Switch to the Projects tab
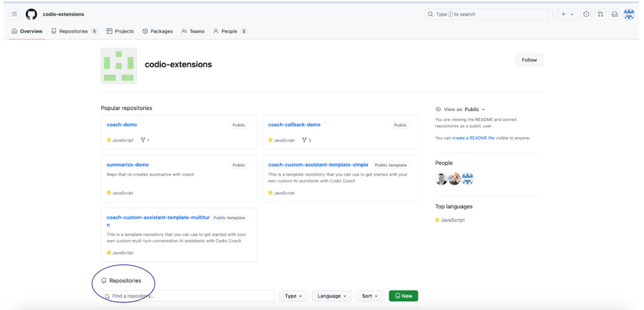The image size is (644, 310). pos(120,31)
